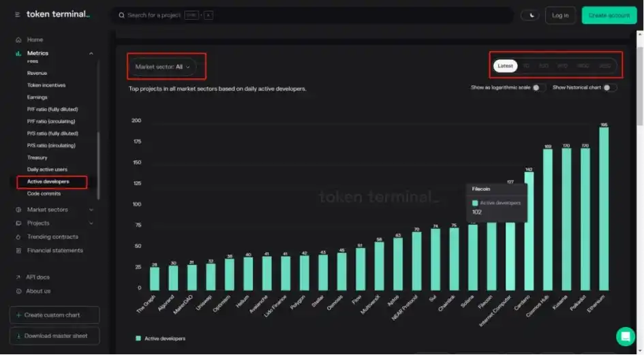Click the Log in button

click(560, 16)
